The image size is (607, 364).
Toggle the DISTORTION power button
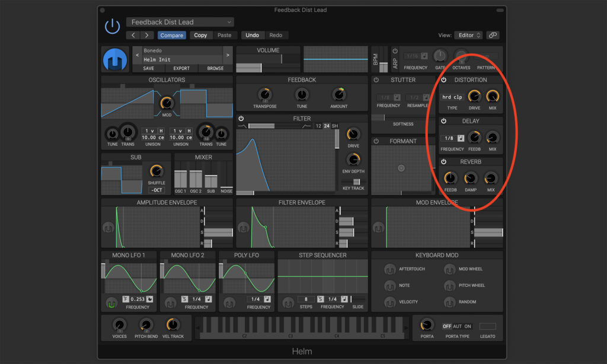point(443,80)
